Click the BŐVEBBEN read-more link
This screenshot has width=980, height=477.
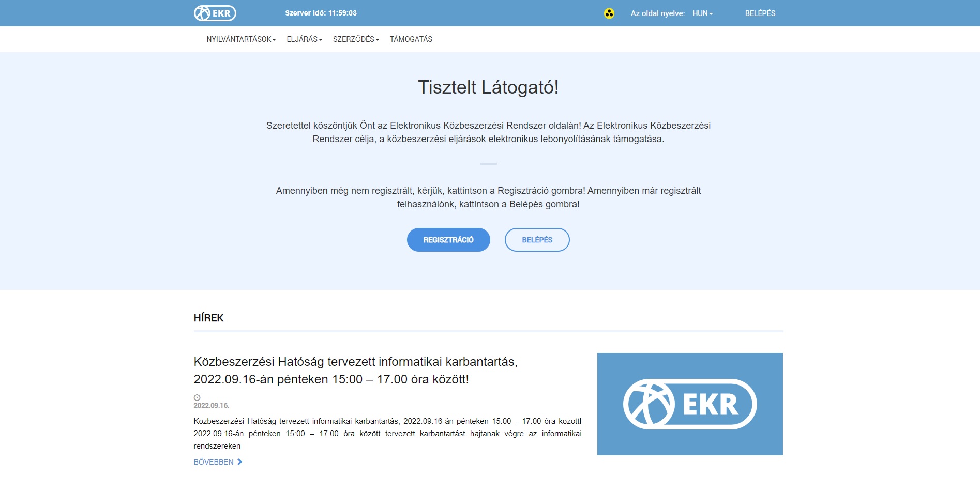point(214,462)
